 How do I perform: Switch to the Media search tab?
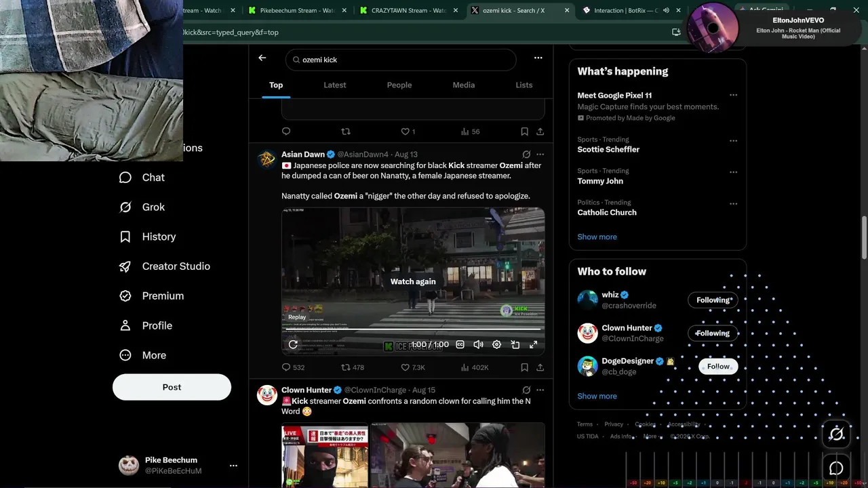[464, 85]
